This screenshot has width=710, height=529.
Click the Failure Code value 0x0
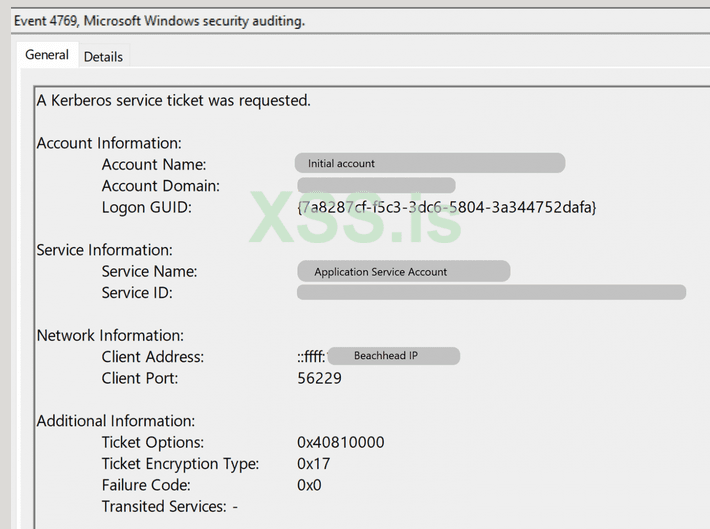coord(309,485)
